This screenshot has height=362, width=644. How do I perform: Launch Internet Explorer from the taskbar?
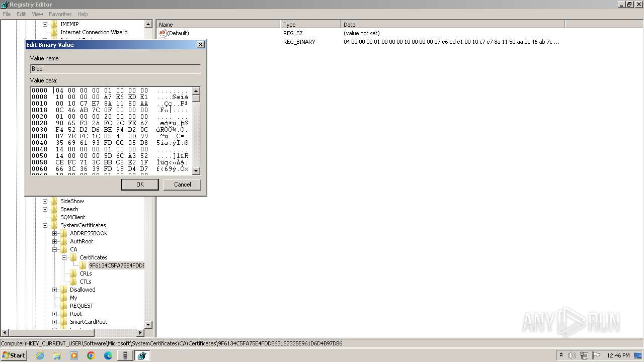pos(40,355)
